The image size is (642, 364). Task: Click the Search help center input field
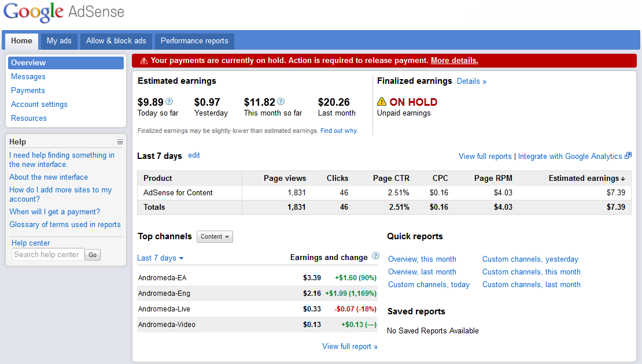(x=48, y=254)
